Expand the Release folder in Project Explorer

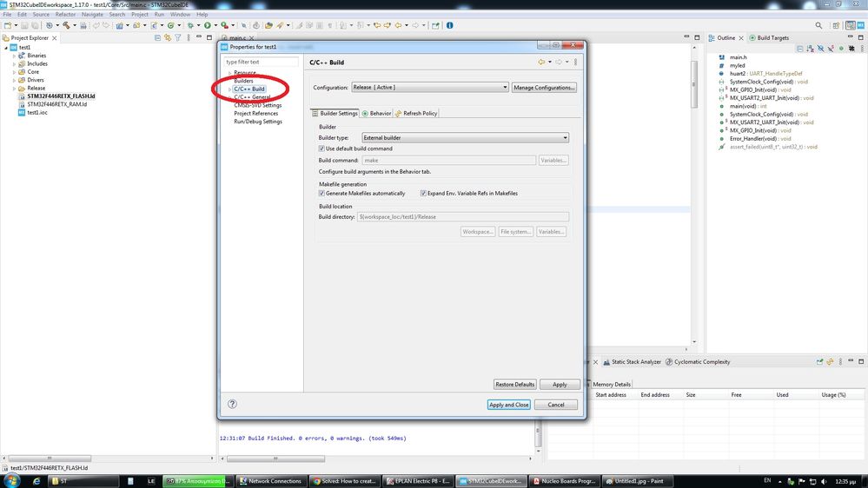(x=15, y=89)
